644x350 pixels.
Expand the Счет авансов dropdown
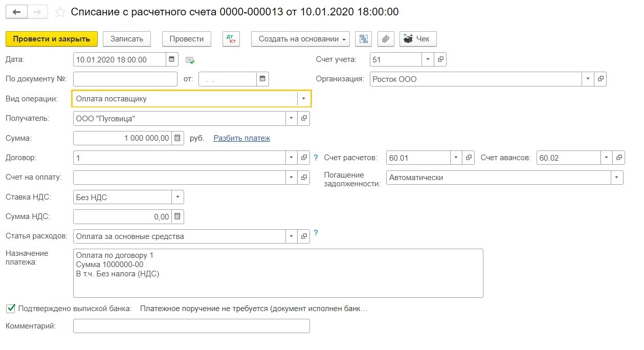[606, 158]
